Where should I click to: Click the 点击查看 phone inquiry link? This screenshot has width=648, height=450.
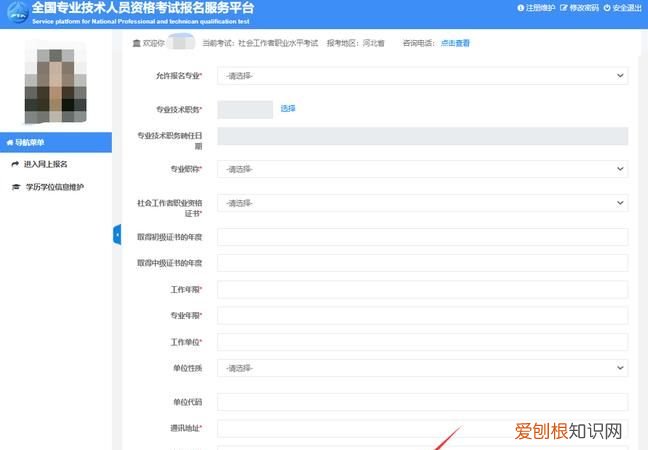pos(455,43)
